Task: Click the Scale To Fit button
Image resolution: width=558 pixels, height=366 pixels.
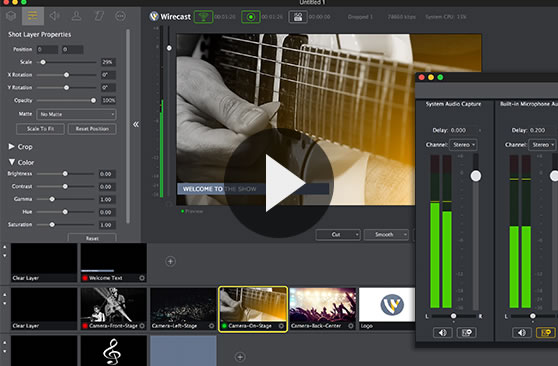Action: [x=40, y=129]
